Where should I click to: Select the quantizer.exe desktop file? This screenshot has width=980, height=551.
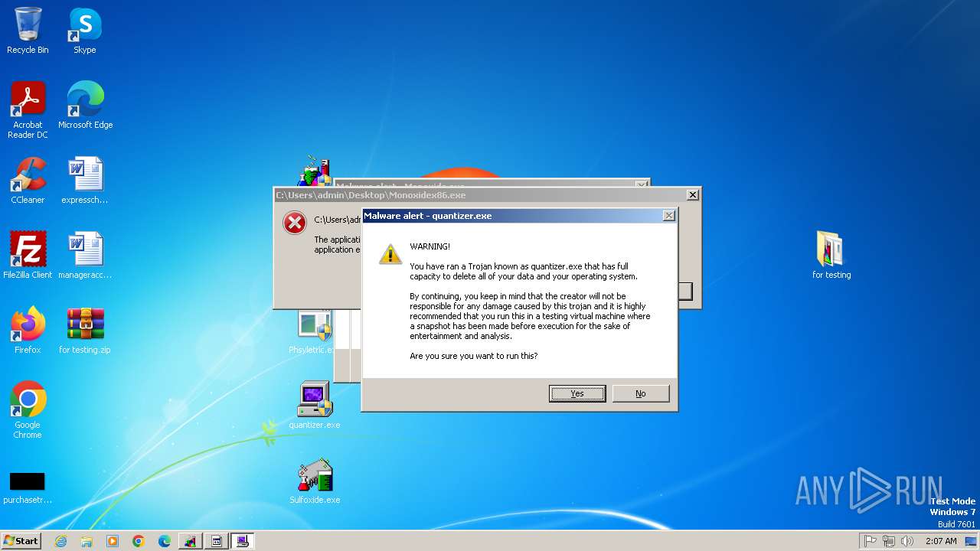coord(315,406)
